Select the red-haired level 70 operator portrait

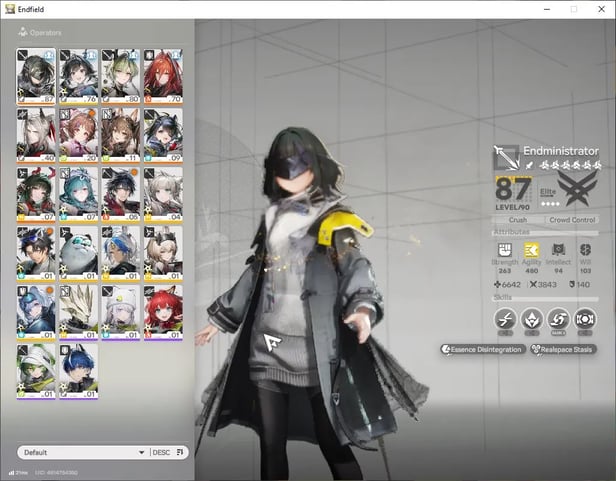(163, 77)
